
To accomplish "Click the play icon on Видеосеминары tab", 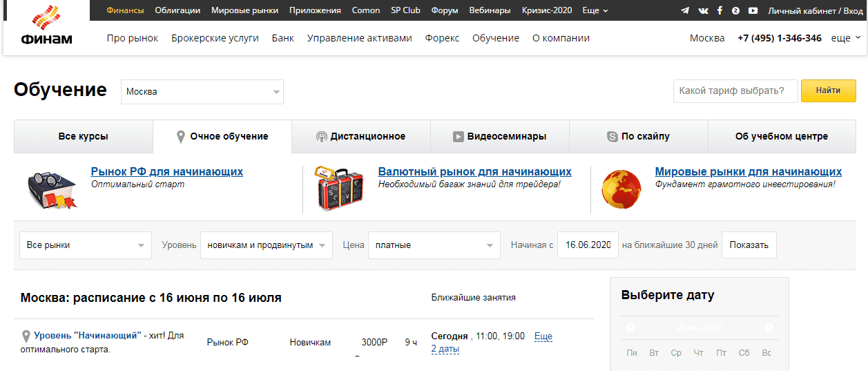I will [458, 137].
